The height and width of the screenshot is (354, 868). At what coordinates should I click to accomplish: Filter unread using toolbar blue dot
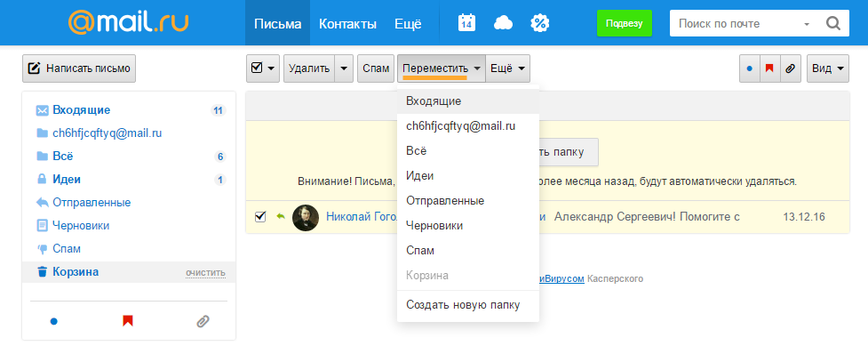[x=750, y=68]
